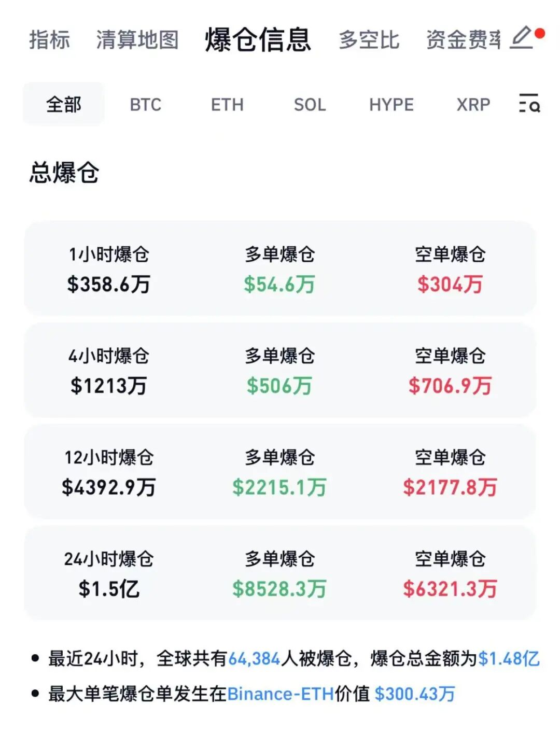Tap the $300.43万 largest liquidation value

tap(415, 694)
